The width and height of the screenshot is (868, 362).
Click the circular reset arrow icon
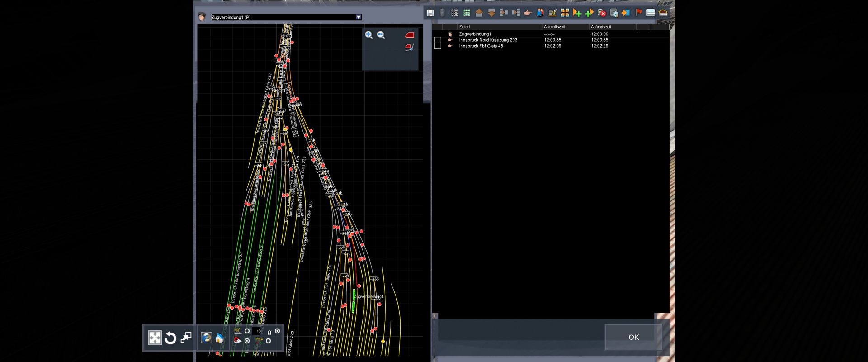tap(170, 338)
